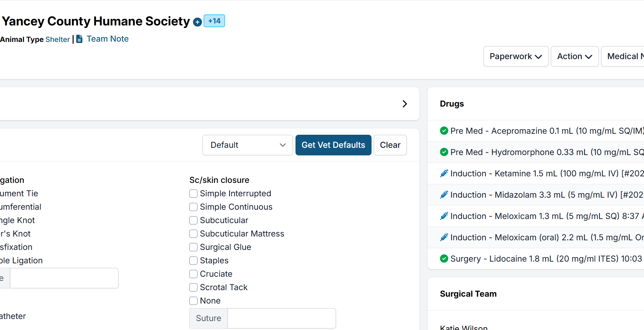The height and width of the screenshot is (330, 644).
Task: Click the Shelter animal type link
Action: coord(57,39)
